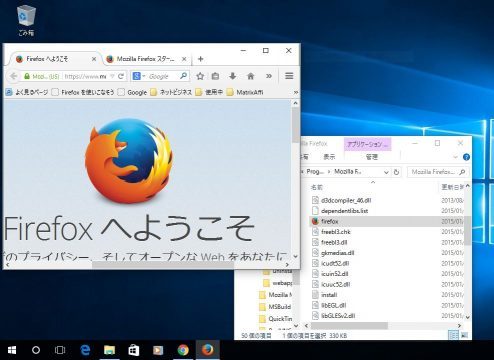Launch Google Chrome from taskbar
Viewport: 494px width, 360px height.
tap(183, 350)
